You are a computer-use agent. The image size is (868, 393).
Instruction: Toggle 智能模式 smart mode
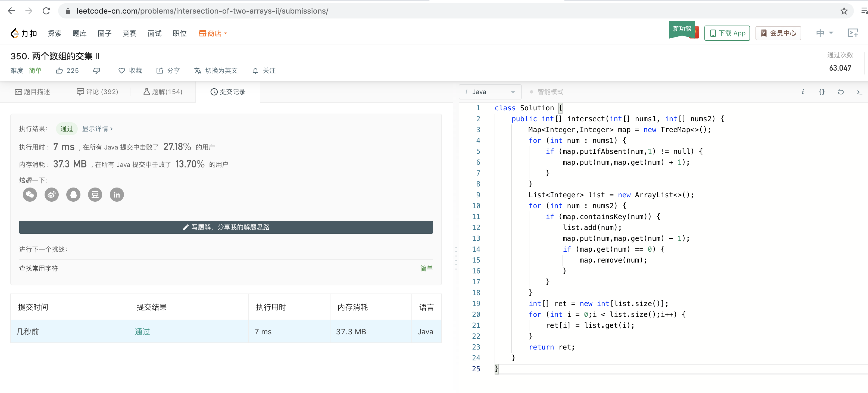pos(546,92)
